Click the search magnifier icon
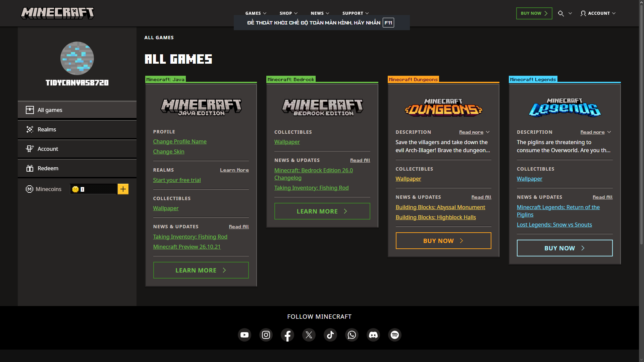The height and width of the screenshot is (362, 644). pyautogui.click(x=561, y=13)
